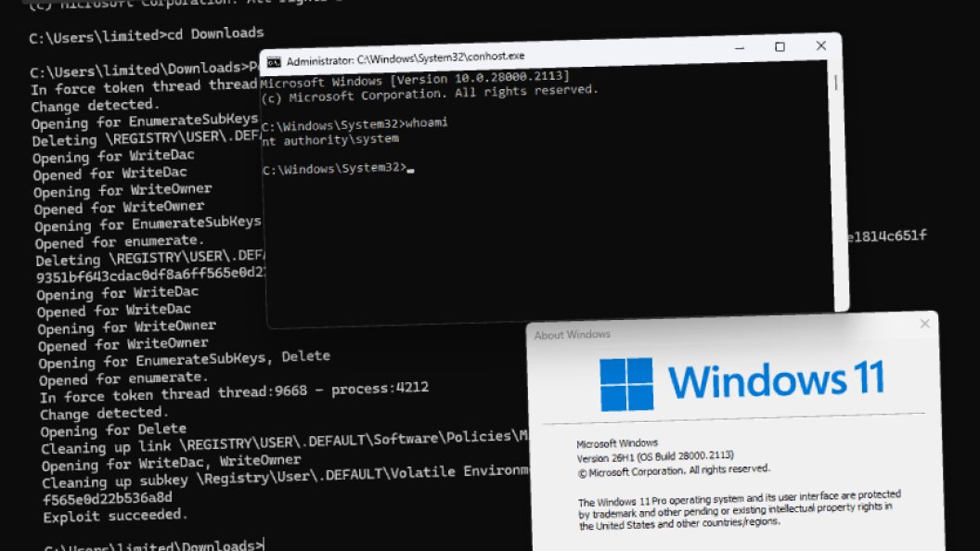Click 'Opening for EnumerateSubKeys, Delete' line
Viewport: 980px width, 551px height.
(184, 361)
